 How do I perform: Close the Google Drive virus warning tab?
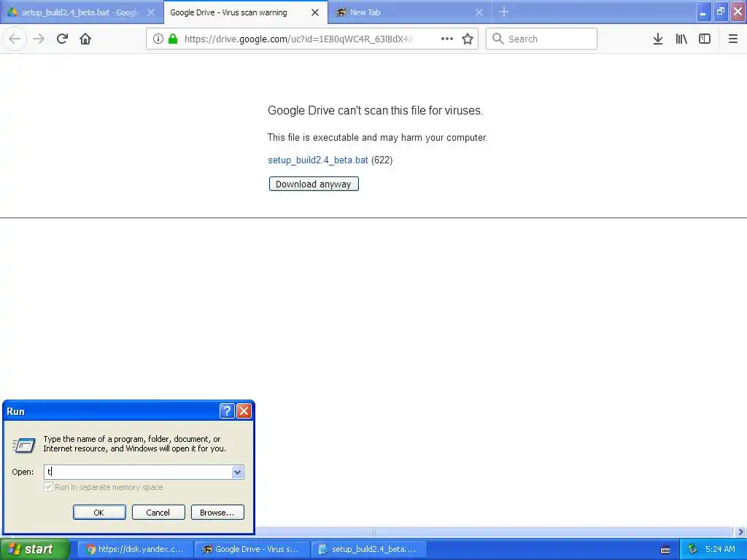315,12
